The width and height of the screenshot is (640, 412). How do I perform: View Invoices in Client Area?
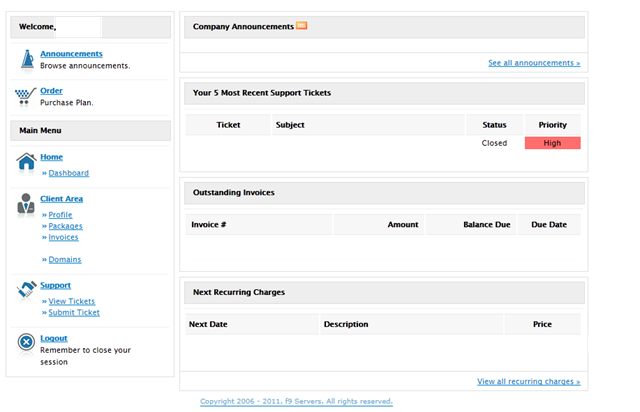(63, 237)
